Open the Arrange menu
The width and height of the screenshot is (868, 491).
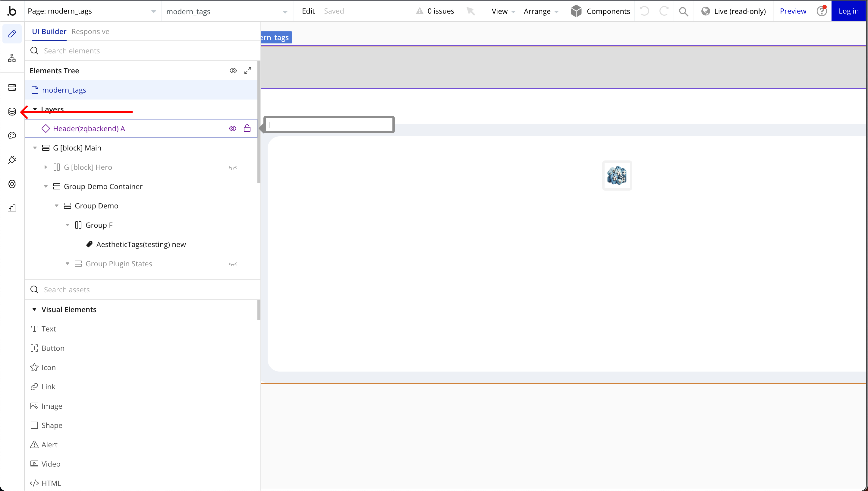click(540, 11)
